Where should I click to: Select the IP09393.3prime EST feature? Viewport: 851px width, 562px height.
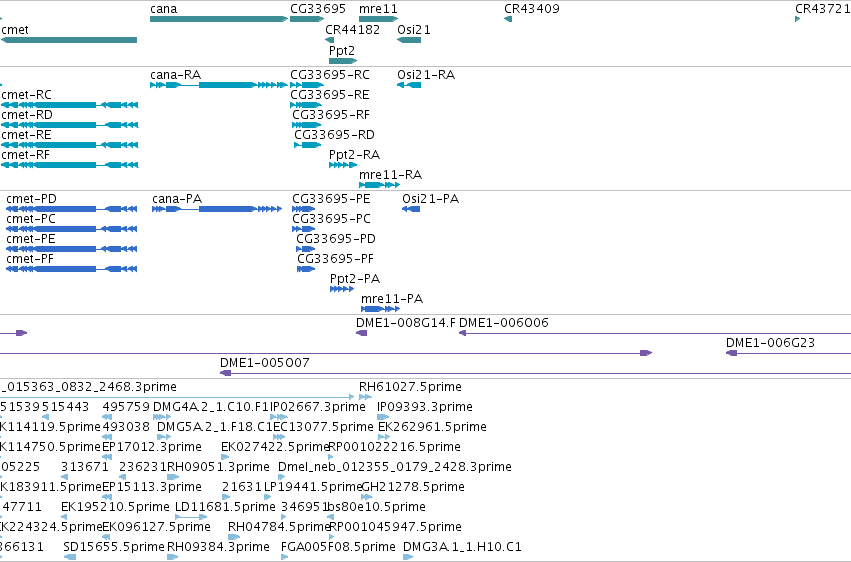(383, 417)
